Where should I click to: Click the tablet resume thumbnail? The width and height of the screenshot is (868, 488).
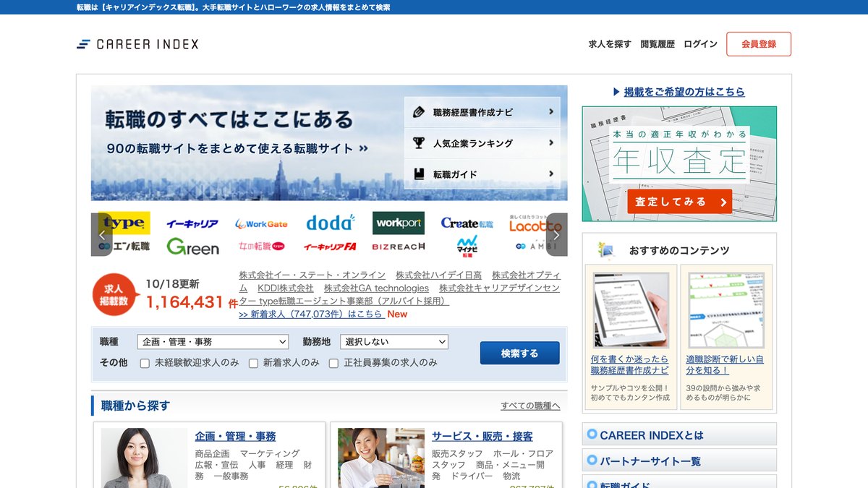631,310
